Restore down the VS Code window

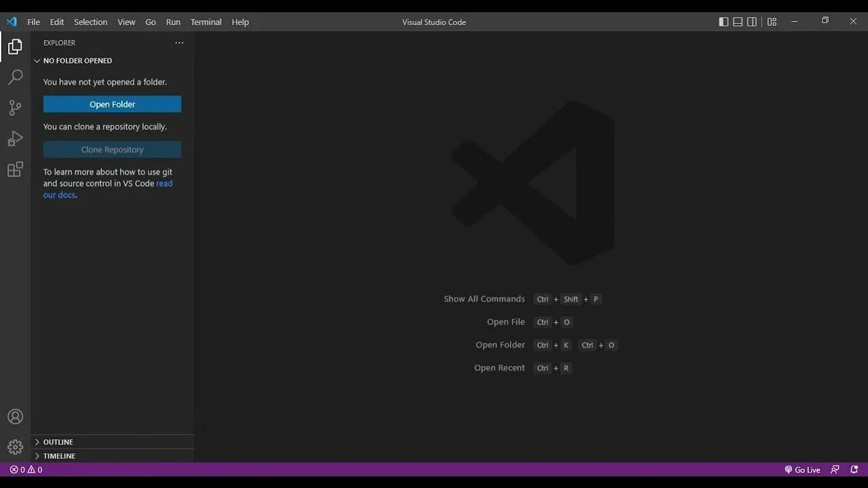[x=825, y=21]
